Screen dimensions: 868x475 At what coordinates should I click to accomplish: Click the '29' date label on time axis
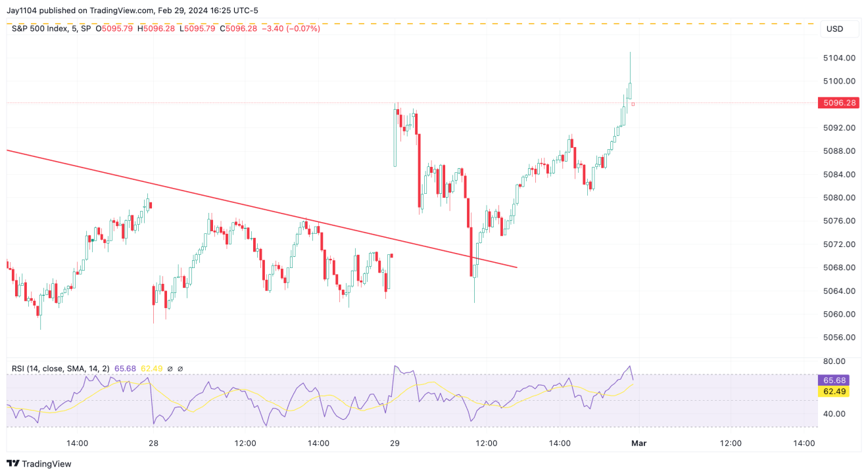tap(395, 443)
